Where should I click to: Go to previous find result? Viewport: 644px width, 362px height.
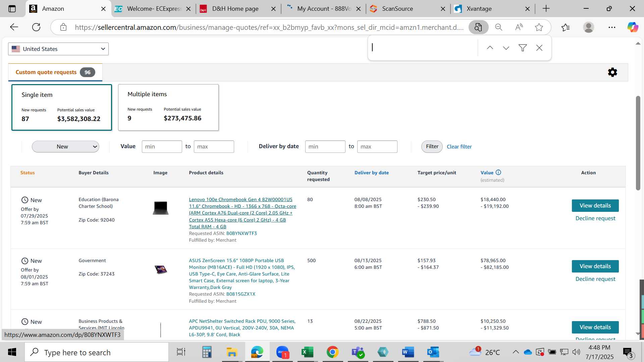click(490, 48)
